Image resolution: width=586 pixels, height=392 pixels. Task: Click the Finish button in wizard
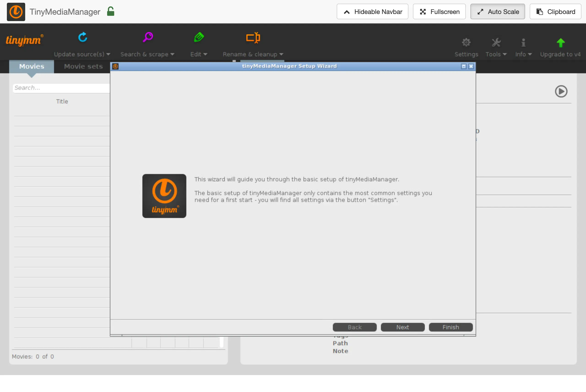click(x=450, y=327)
